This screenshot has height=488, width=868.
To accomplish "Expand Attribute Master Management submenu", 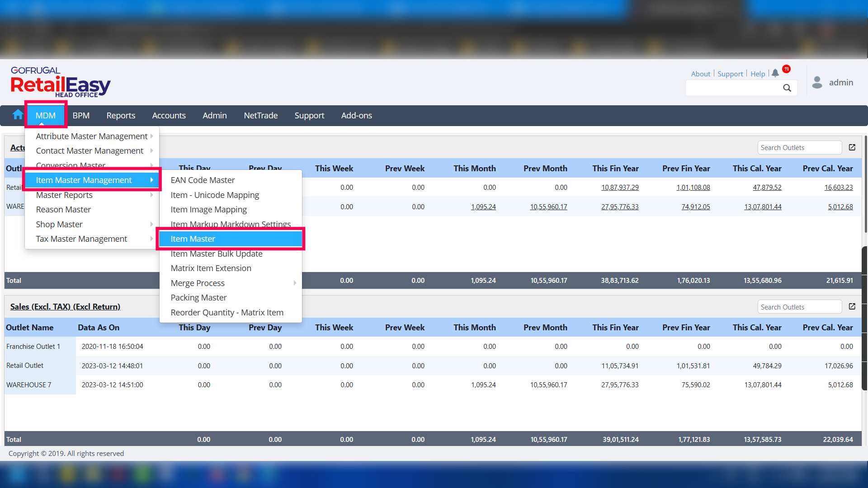I will tap(151, 136).
